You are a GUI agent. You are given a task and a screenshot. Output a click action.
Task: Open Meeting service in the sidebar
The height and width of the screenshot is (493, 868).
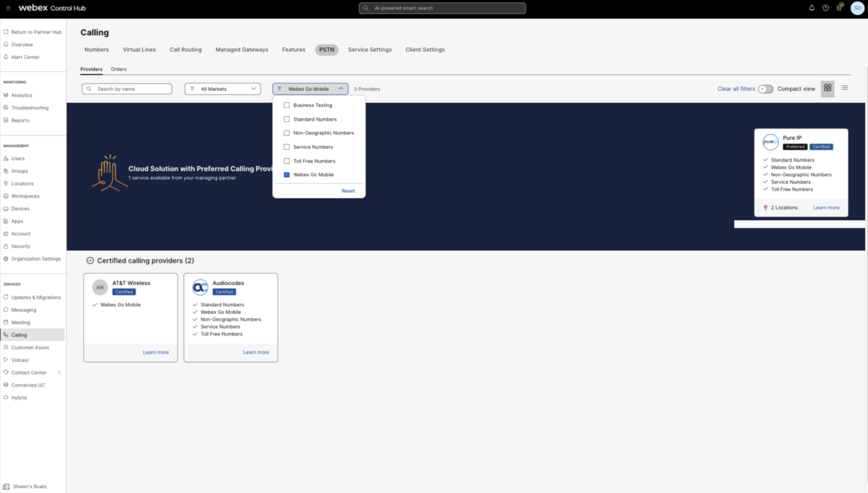[x=20, y=322]
